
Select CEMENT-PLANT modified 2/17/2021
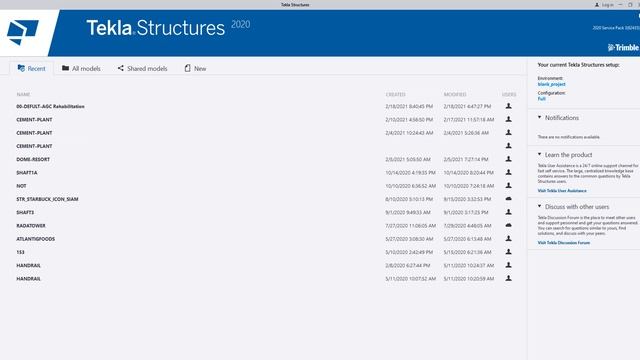click(266, 120)
